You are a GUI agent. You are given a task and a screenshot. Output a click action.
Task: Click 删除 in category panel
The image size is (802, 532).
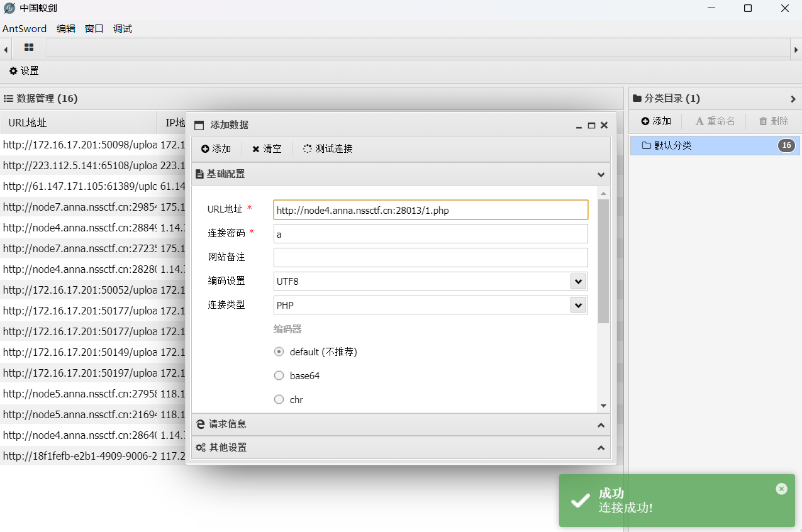coord(774,121)
